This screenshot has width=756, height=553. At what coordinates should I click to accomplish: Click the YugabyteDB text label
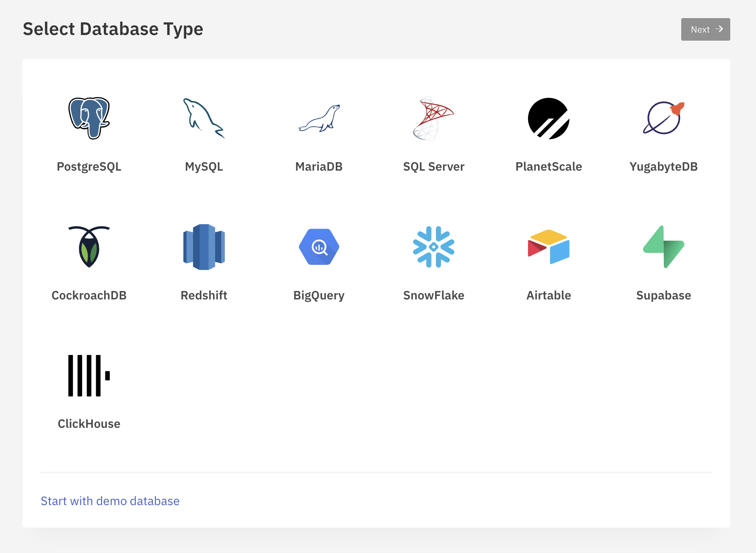click(x=664, y=167)
